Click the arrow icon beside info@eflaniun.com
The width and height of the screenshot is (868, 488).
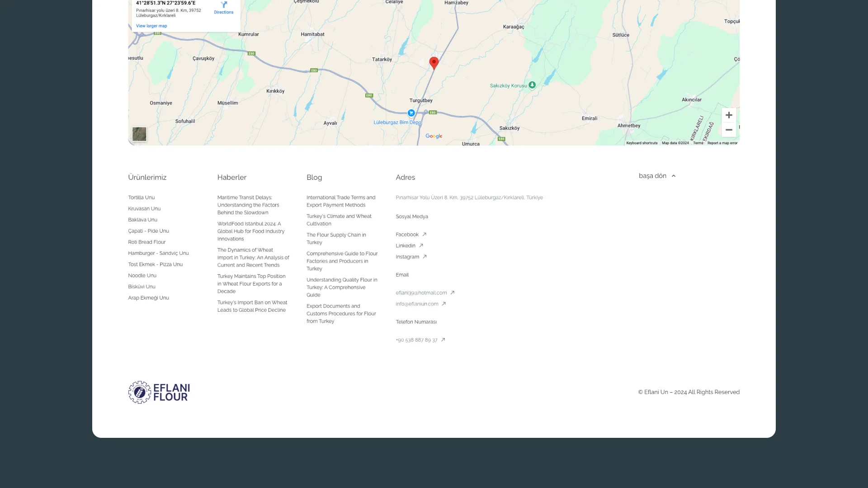443,304
